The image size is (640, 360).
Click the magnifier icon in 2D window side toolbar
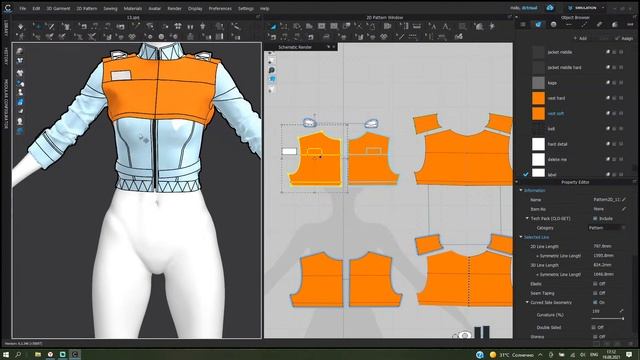pyautogui.click(x=271, y=70)
